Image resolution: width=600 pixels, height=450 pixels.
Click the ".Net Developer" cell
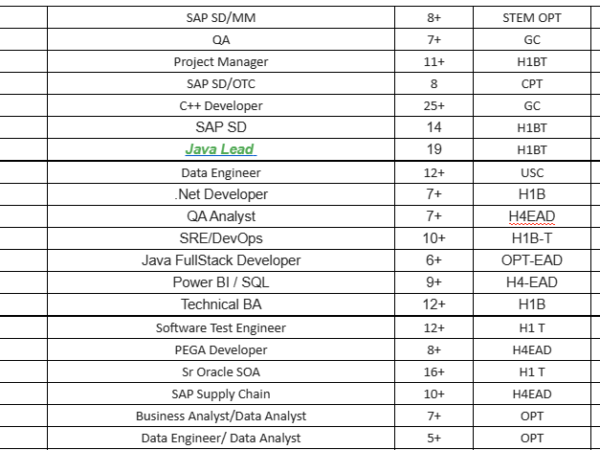pos(220,194)
